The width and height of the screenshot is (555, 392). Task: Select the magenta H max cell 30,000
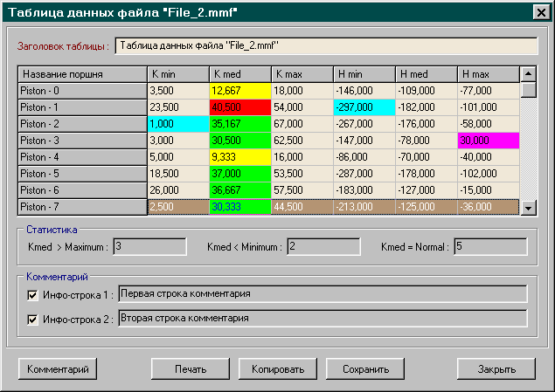(488, 141)
